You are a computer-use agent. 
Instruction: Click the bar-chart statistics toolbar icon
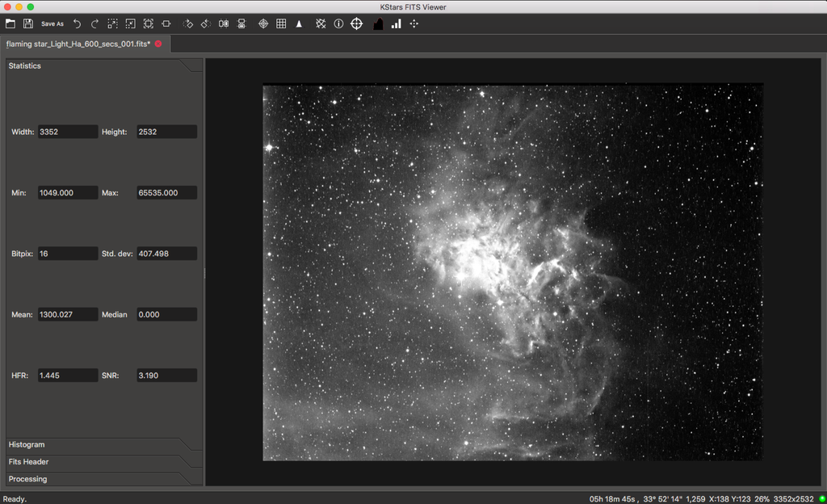[x=396, y=23]
